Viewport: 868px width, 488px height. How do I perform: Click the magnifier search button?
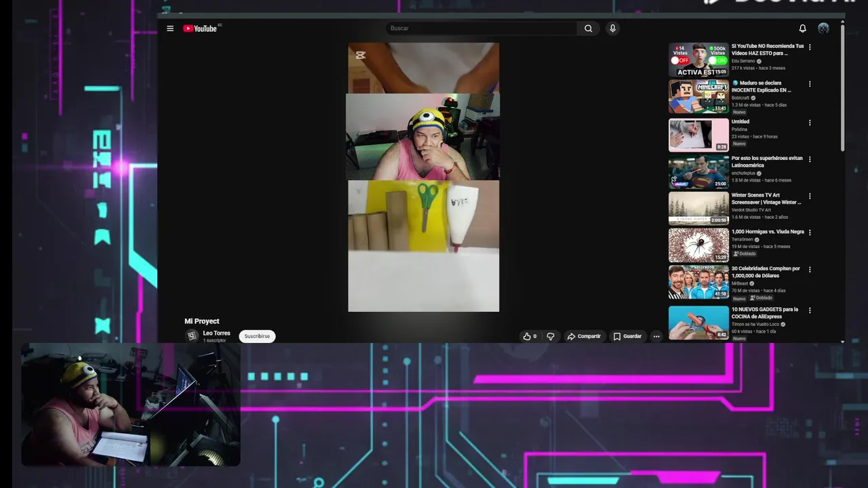pos(588,28)
